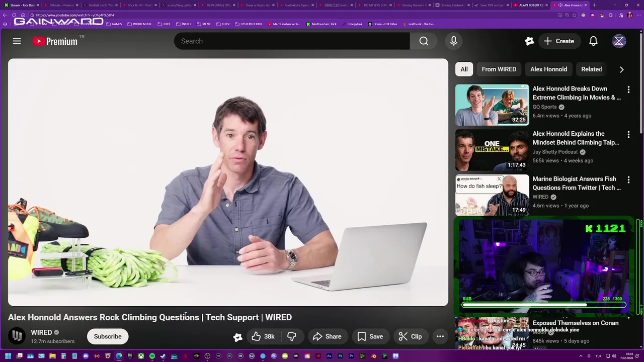Open Spotify from the taskbar
This screenshot has height=362, width=644.
tap(152, 356)
